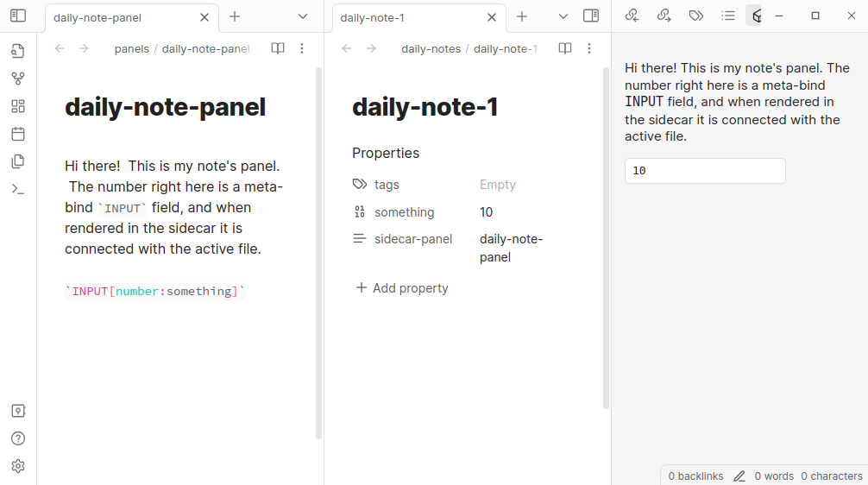The width and height of the screenshot is (868, 485).
Task: Open quick switcher icon in ribbon
Action: (18, 51)
